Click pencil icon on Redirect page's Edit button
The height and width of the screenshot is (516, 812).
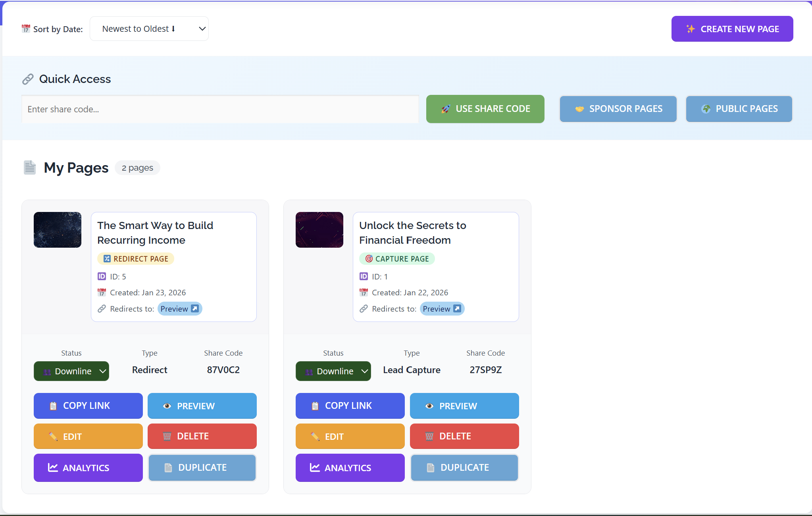point(53,436)
